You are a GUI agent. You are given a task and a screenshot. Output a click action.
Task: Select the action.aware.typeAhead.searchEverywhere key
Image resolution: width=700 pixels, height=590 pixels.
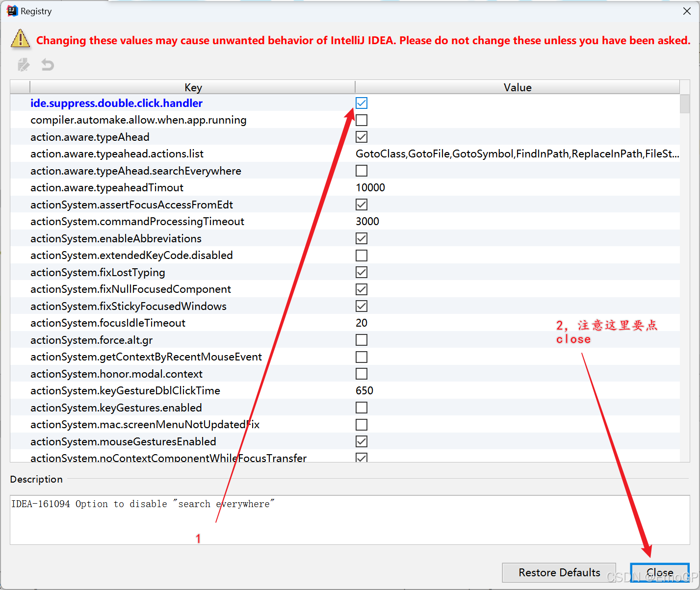coord(136,171)
